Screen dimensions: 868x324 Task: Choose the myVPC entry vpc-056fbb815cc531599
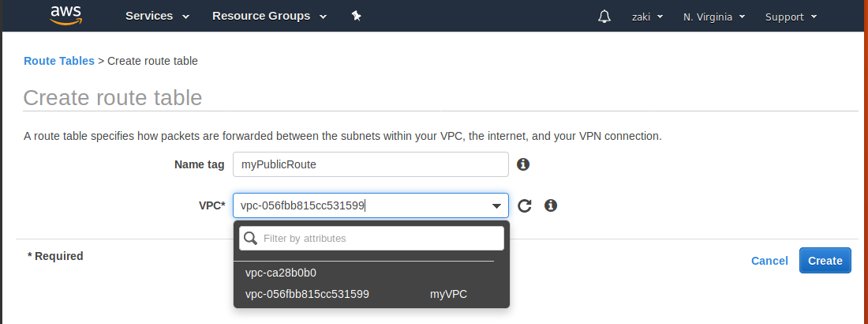point(308,294)
